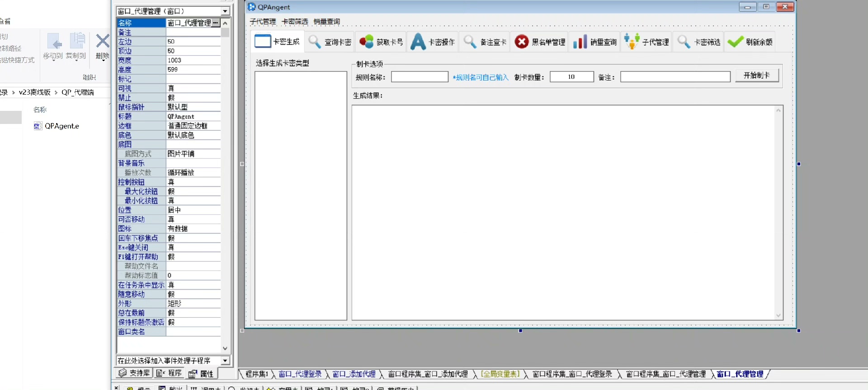Click the 复制到 icon in Explorer ribbon

[77, 41]
